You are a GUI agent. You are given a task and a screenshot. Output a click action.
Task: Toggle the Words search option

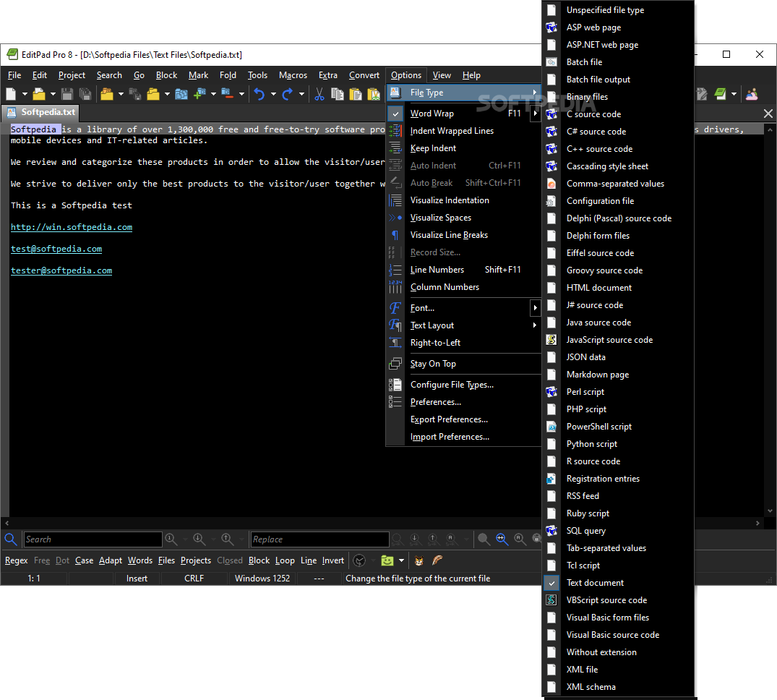(x=140, y=560)
